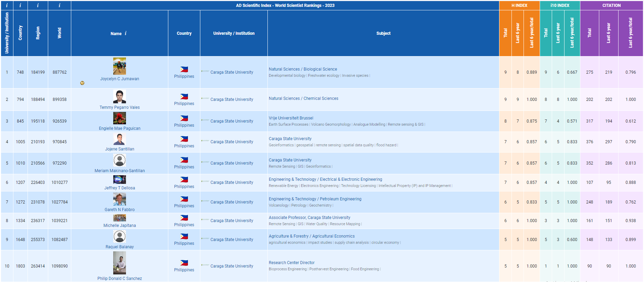This screenshot has height=282, width=644.
Task: Click the Subject column header
Action: (x=383, y=33)
